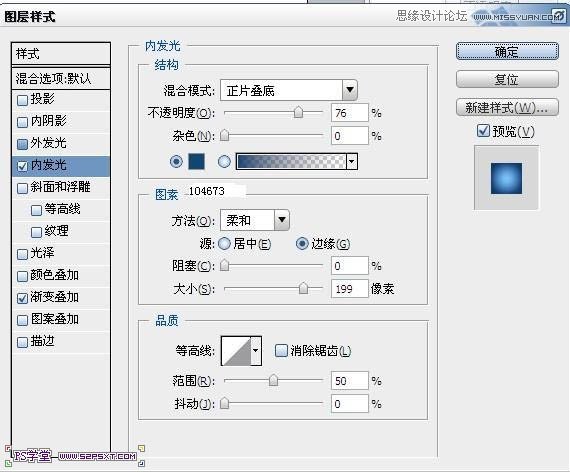570x472 pixels.
Task: Click the 大小 value field 199
Action: coord(350,289)
